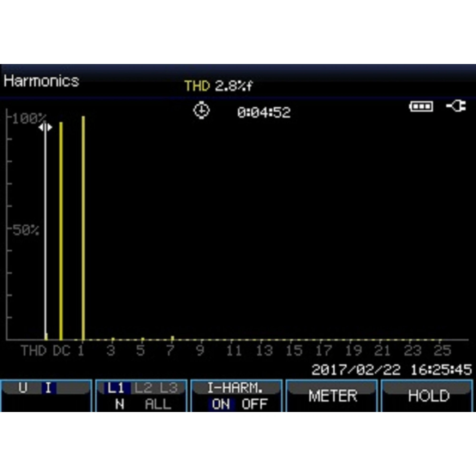The width and height of the screenshot is (476, 476).
Task: Open the METER view softkey
Action: tap(333, 396)
